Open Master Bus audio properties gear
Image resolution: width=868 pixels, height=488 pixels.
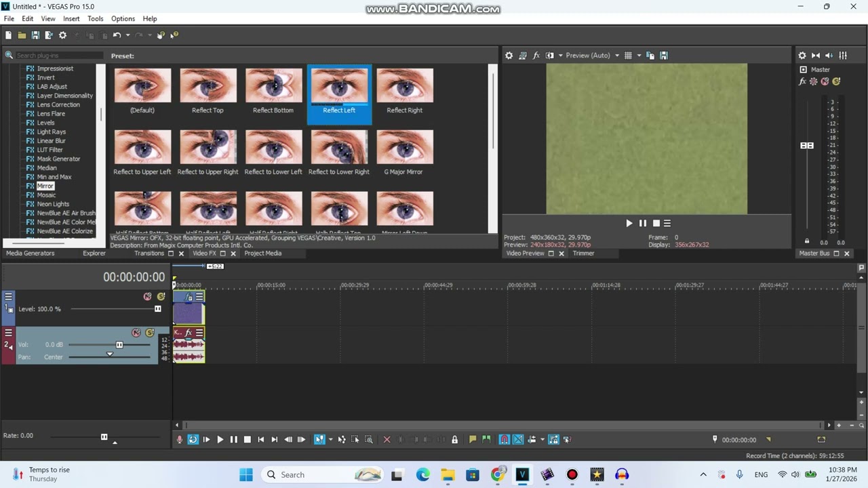tap(802, 56)
